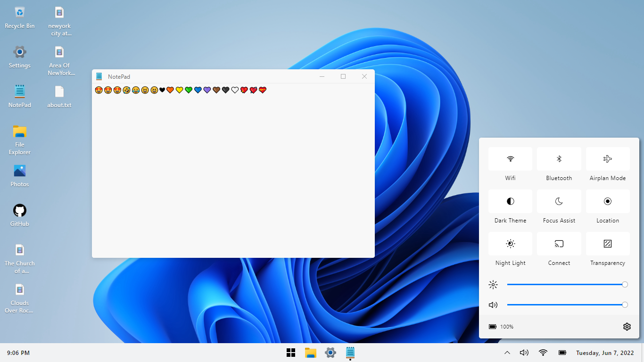Open the Photos desktop shortcut
This screenshot has height=362, width=644.
(x=20, y=171)
